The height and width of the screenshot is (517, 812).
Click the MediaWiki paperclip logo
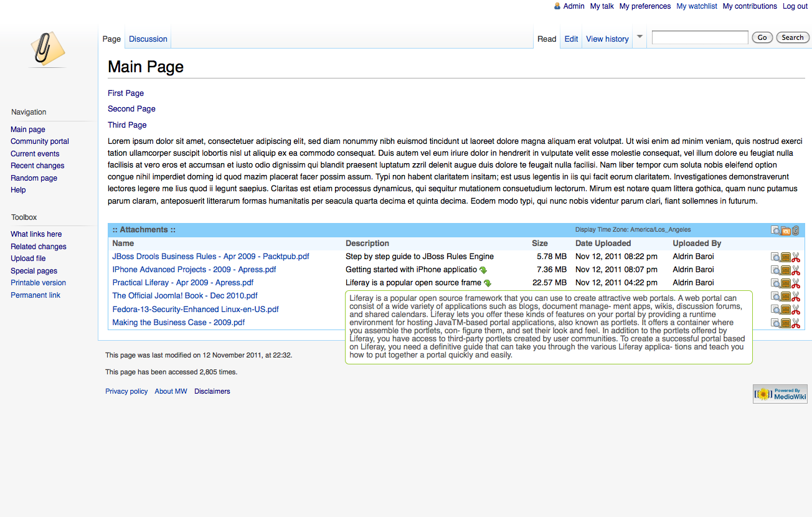47,49
